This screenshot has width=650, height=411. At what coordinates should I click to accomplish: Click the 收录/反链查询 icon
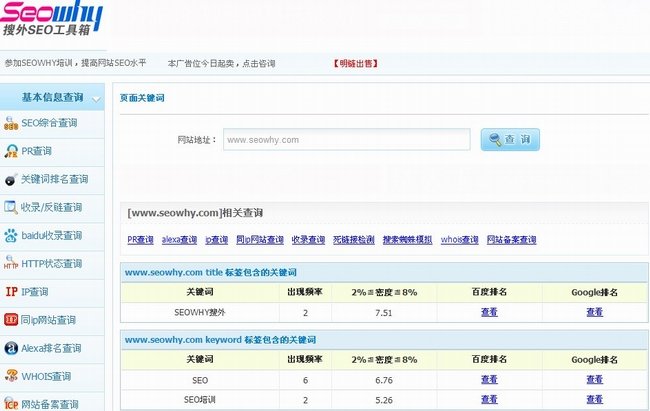pyautogui.click(x=11, y=207)
